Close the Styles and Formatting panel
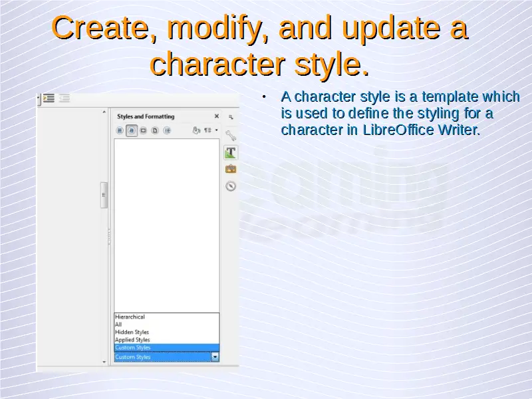The image size is (532, 399). coord(216,116)
